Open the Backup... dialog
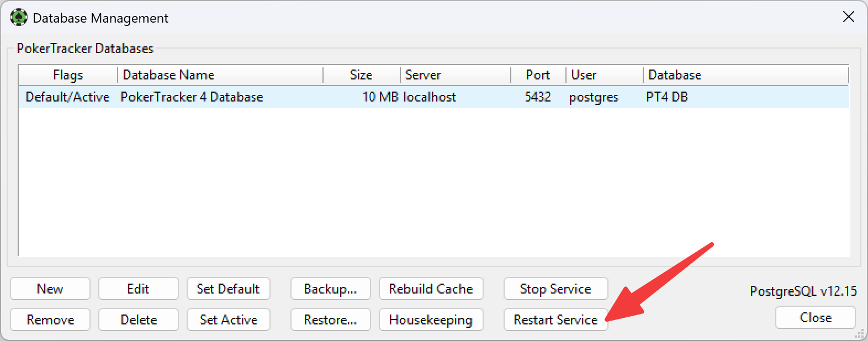This screenshot has height=341, width=868. pyautogui.click(x=331, y=289)
